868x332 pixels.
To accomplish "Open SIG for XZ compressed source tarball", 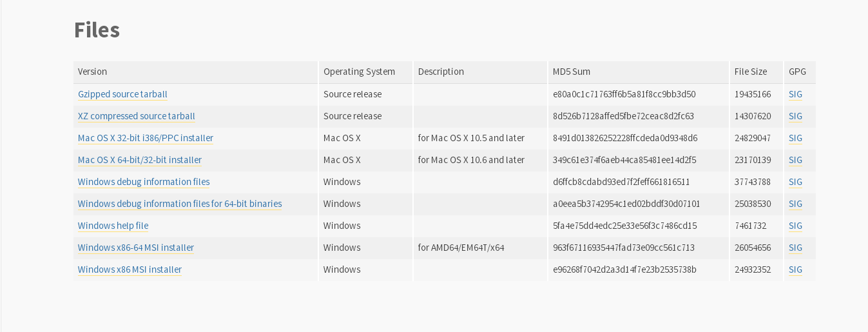I will (796, 116).
